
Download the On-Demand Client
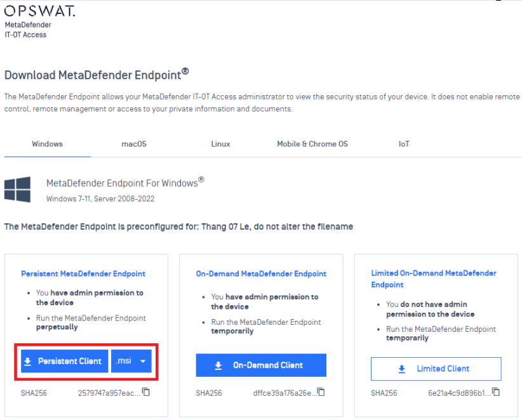(x=261, y=365)
